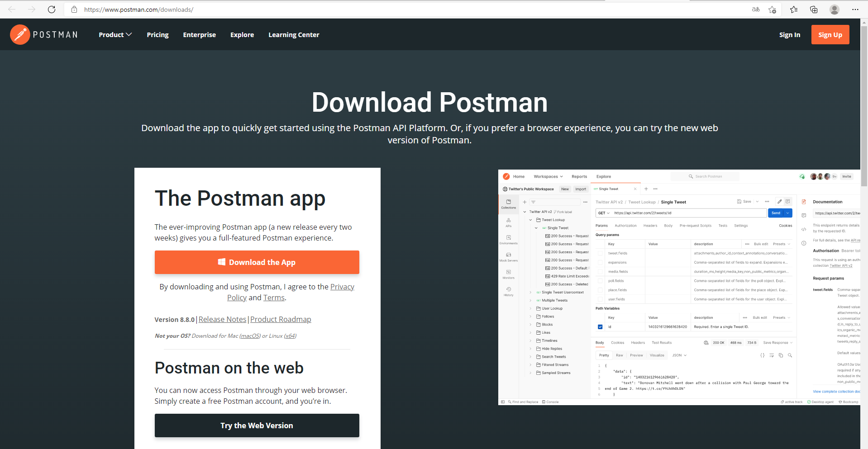The height and width of the screenshot is (449, 868).
Task: Click the Sign In link
Action: coord(790,35)
